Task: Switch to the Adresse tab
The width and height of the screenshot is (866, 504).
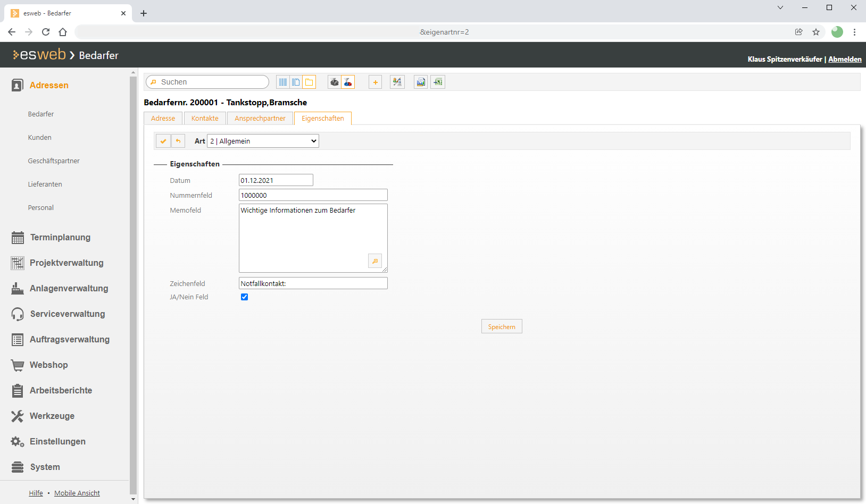Action: click(x=163, y=119)
